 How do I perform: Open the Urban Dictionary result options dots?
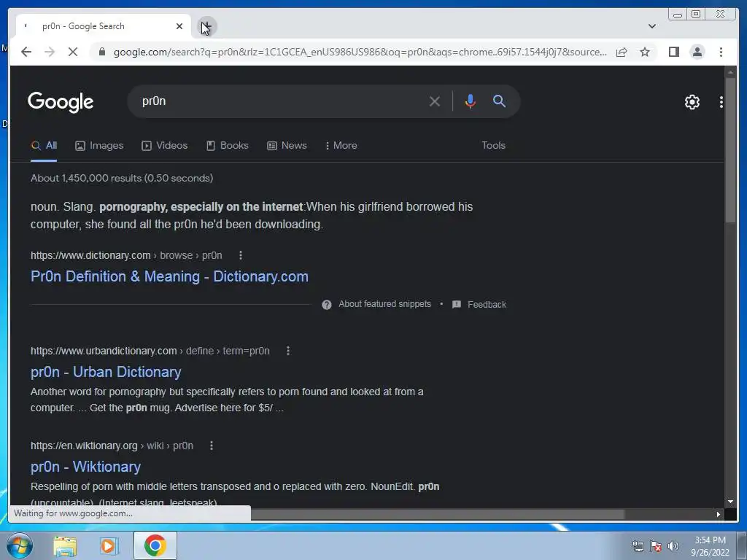287,351
